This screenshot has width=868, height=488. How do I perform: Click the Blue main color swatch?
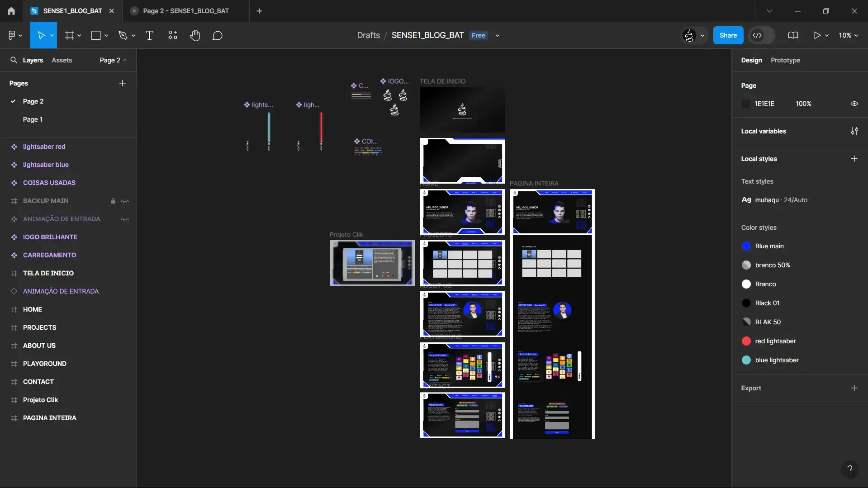[x=746, y=246]
